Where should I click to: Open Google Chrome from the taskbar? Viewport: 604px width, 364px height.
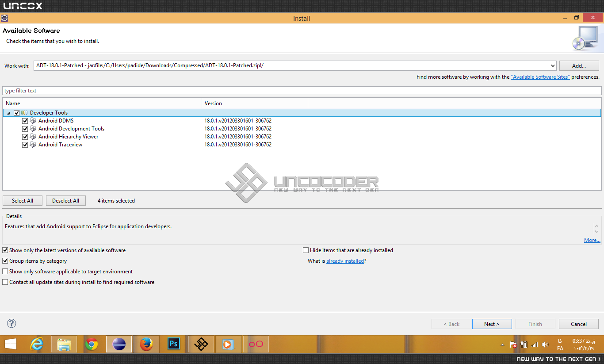92,344
